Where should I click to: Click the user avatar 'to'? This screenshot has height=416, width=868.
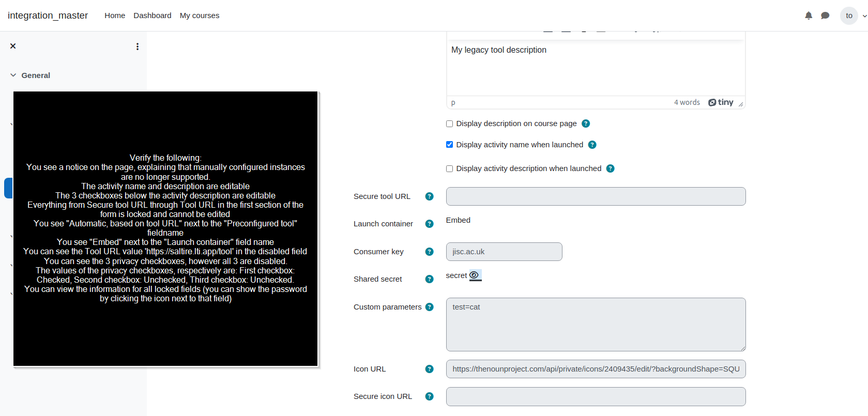pyautogui.click(x=849, y=16)
